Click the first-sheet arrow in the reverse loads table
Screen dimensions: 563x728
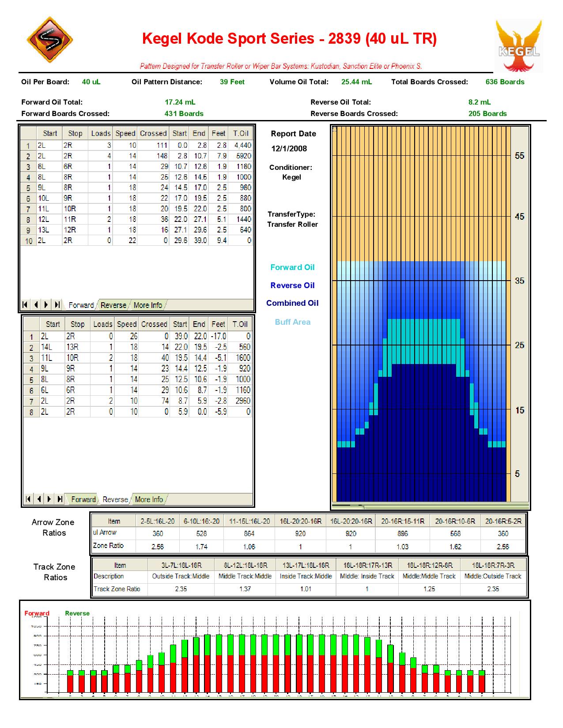28,499
